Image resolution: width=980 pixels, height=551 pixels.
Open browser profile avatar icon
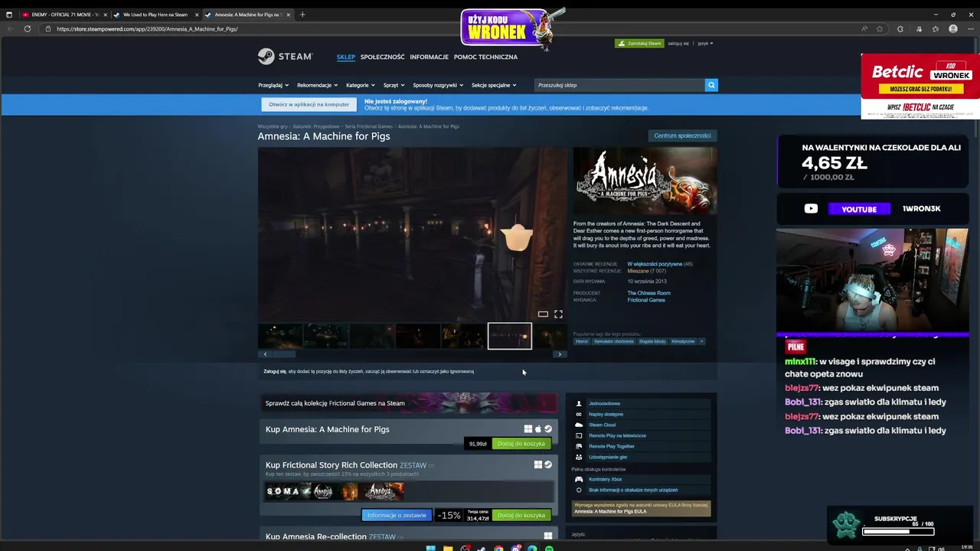953,29
